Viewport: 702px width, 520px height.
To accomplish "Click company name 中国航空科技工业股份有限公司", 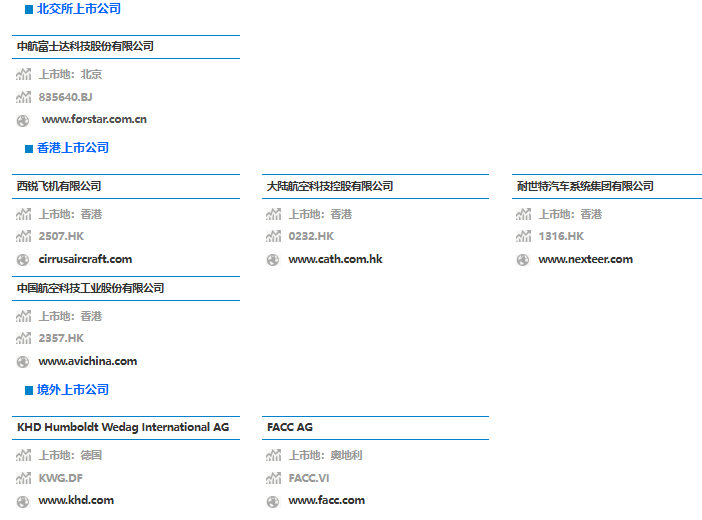I will pos(91,288).
